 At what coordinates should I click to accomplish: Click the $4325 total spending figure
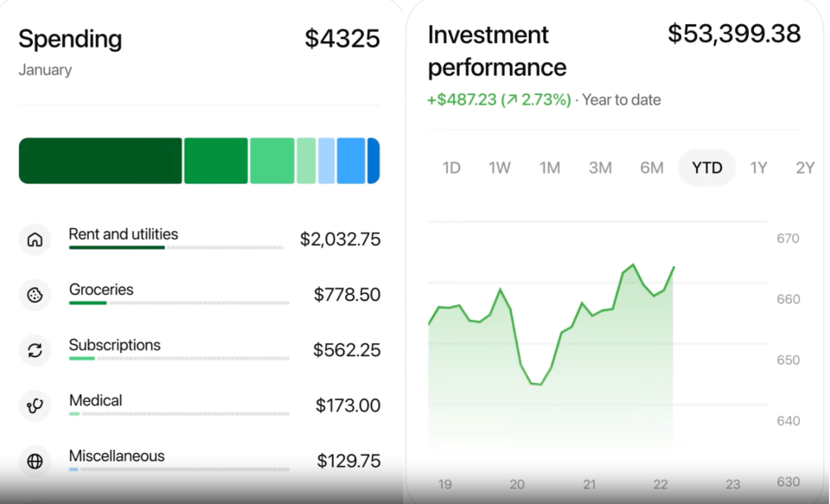pos(342,39)
